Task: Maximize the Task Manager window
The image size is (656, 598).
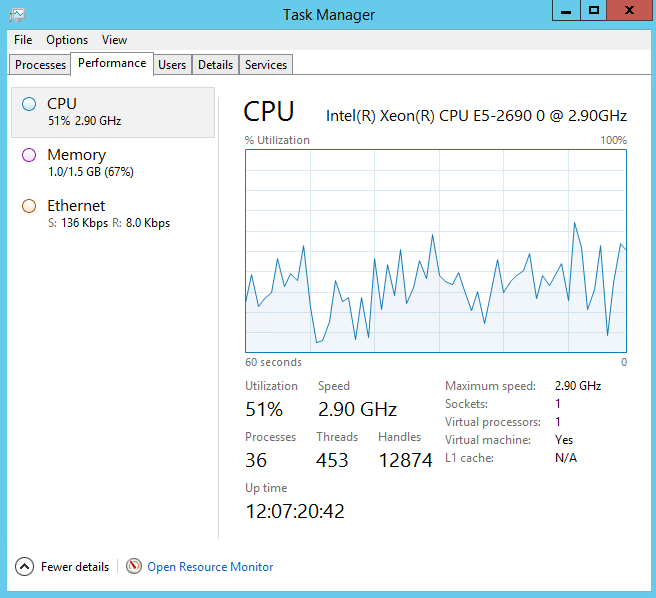Action: pos(594,10)
